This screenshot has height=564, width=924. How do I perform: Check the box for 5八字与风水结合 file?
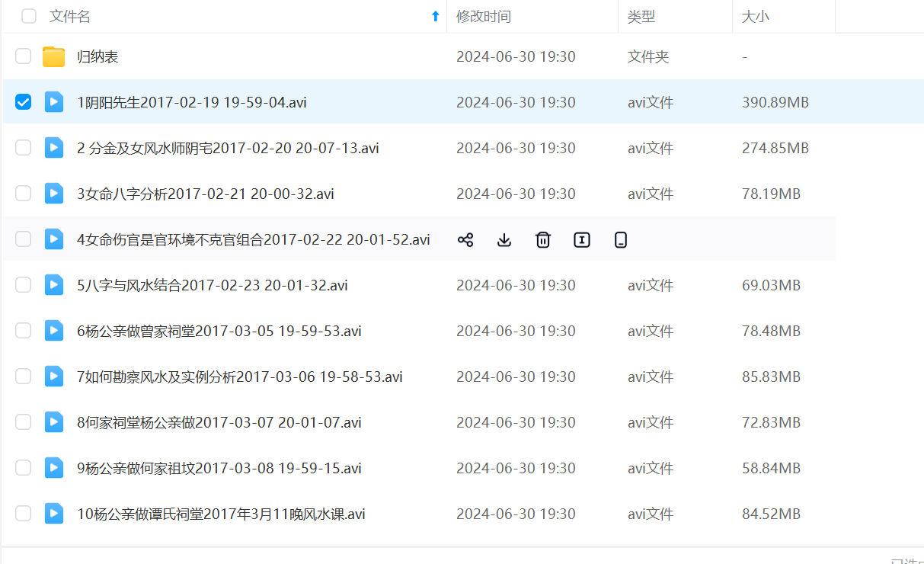click(x=24, y=285)
